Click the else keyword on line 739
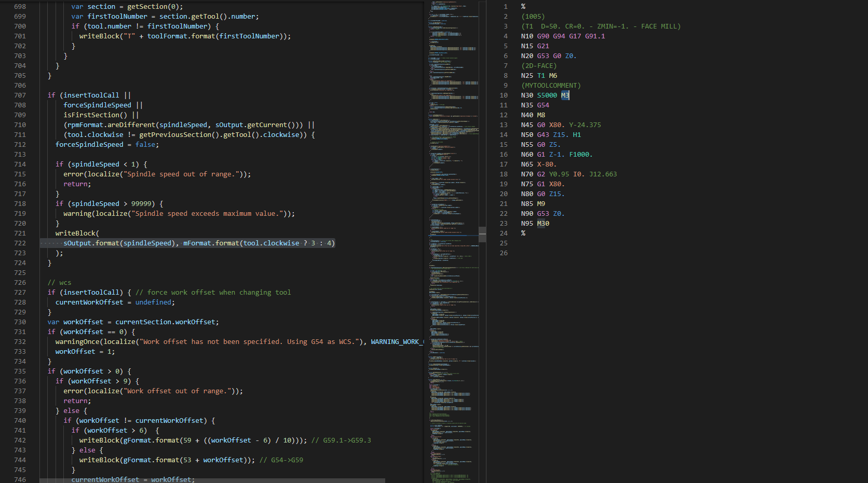 [x=72, y=411]
